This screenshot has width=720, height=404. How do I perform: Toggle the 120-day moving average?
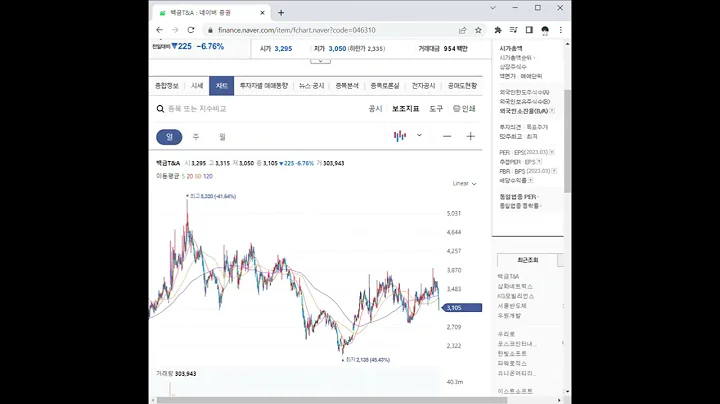[208, 176]
